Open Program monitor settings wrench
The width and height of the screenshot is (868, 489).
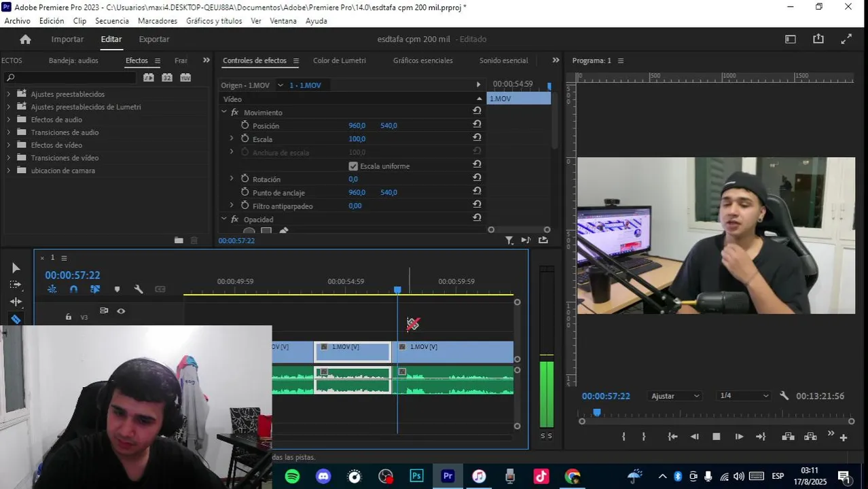tap(784, 396)
